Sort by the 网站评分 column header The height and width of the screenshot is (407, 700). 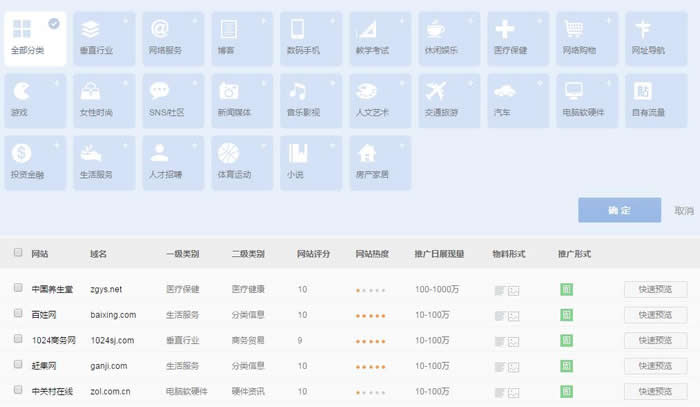[313, 254]
